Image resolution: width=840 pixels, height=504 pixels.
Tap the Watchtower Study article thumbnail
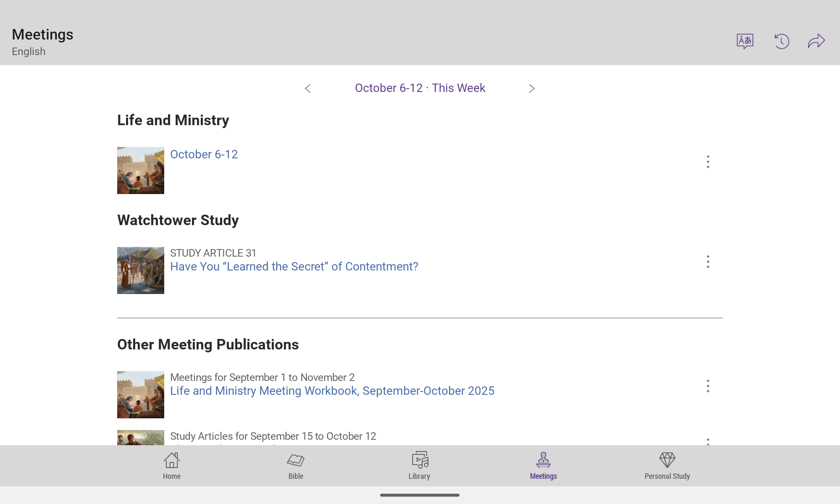click(141, 270)
